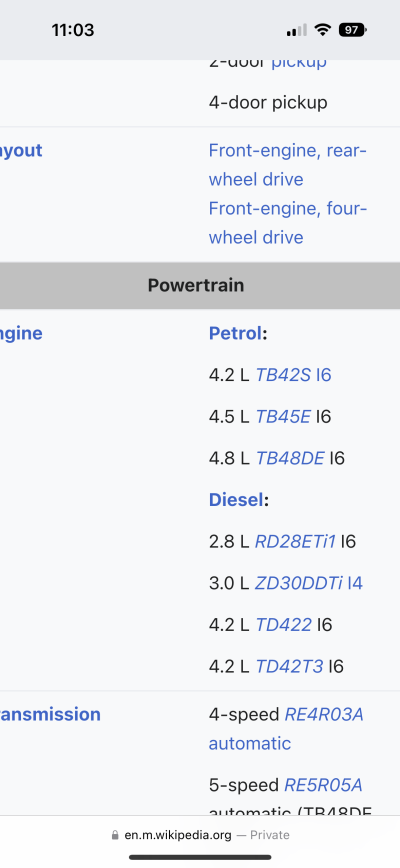Open the Layout row label link
The height and width of the screenshot is (868, 400).
tap(21, 150)
